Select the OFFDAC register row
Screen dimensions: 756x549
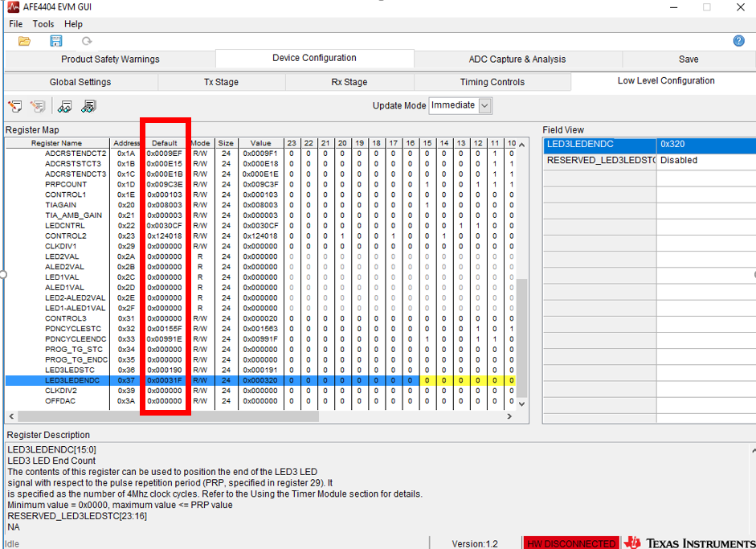click(x=260, y=401)
